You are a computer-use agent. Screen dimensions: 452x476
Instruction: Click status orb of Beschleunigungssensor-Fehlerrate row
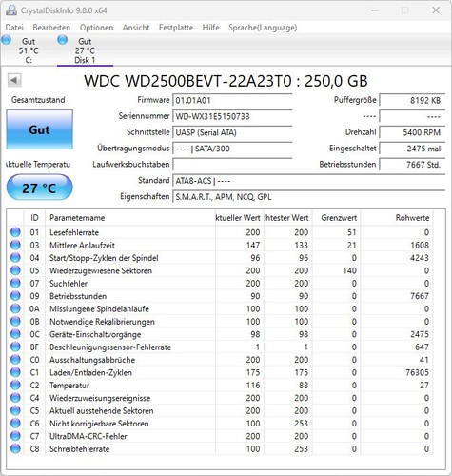point(15,347)
